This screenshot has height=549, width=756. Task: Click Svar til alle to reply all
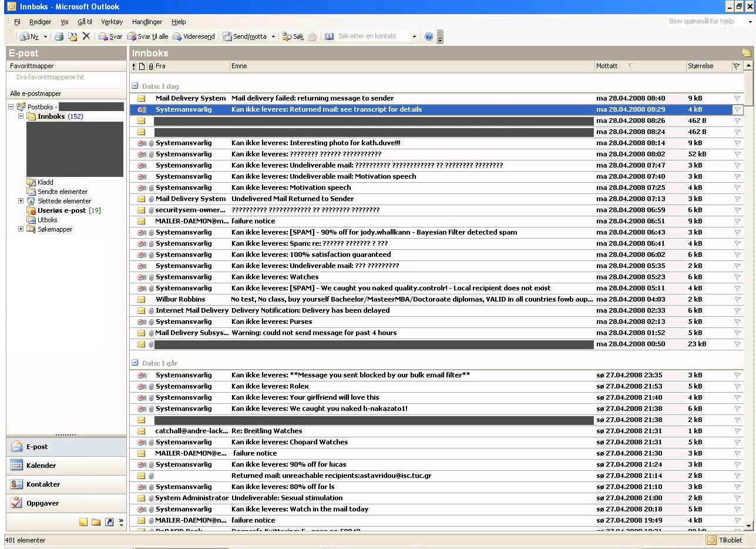pyautogui.click(x=148, y=36)
